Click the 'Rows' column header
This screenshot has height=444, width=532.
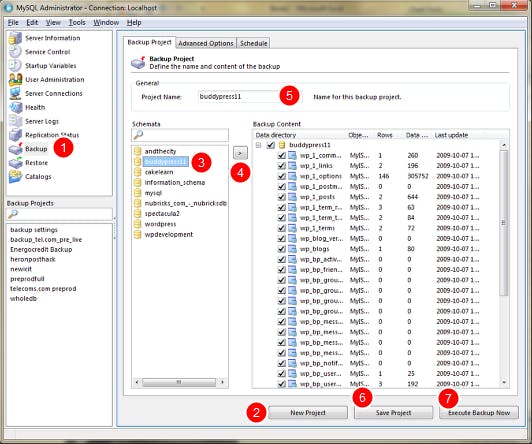385,135
